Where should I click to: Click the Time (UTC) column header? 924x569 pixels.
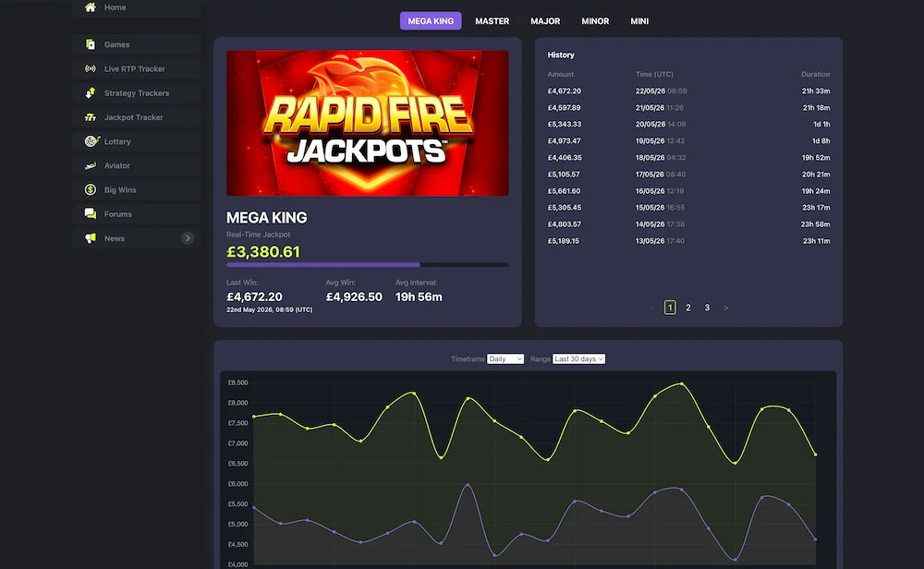[654, 74]
